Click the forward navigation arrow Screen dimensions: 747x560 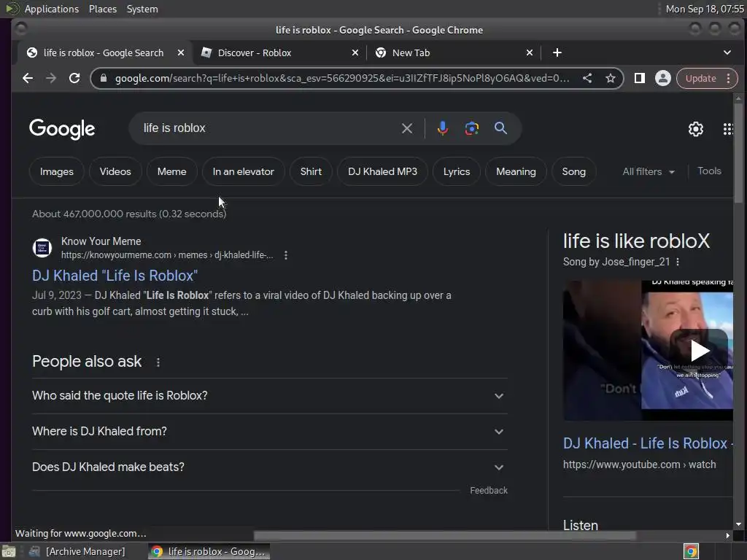coord(51,78)
